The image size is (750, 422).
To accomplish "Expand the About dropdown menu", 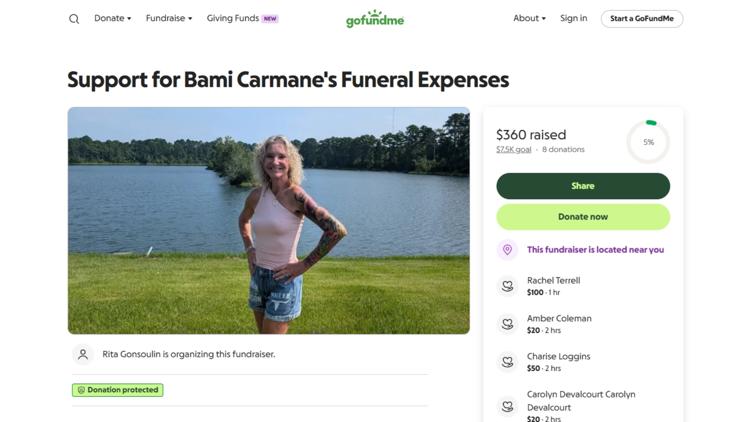I will (529, 18).
